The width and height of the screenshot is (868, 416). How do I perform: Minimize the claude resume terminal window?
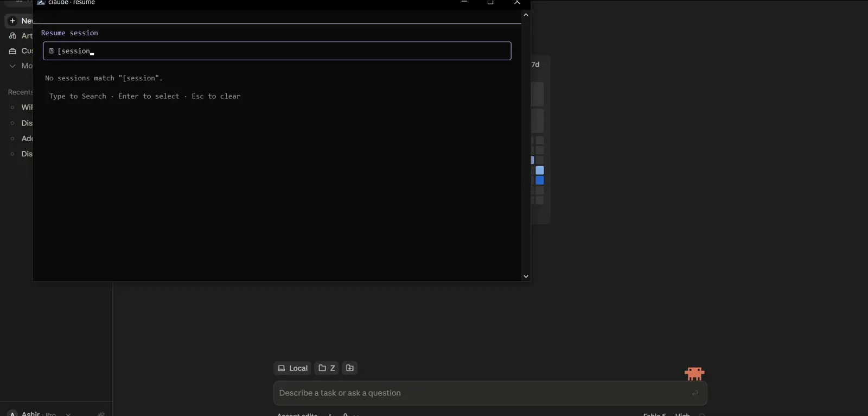tap(464, 2)
